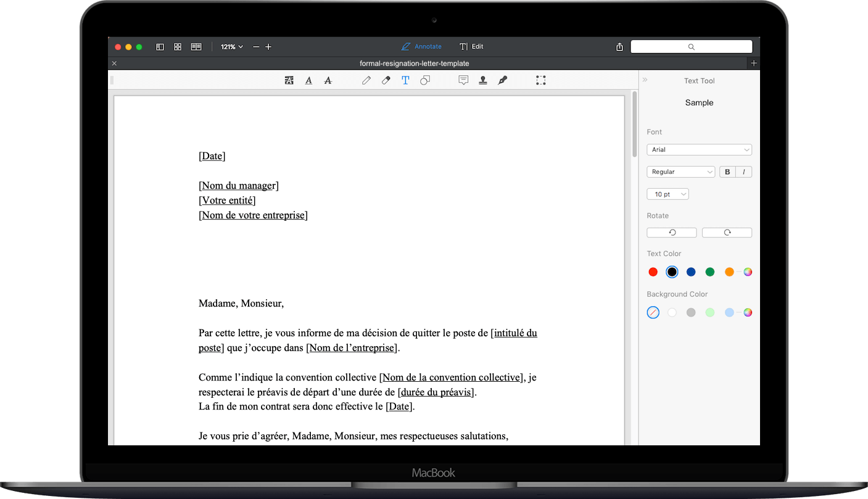Click "[Nom de la convention collective]" text
The width and height of the screenshot is (868, 499).
coord(452,377)
